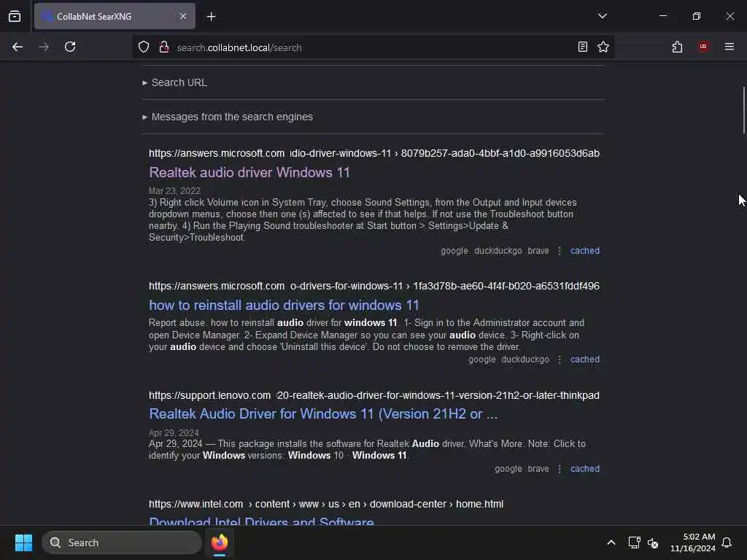The width and height of the screenshot is (747, 560).
Task: Open network status tray icon
Action: (634, 542)
